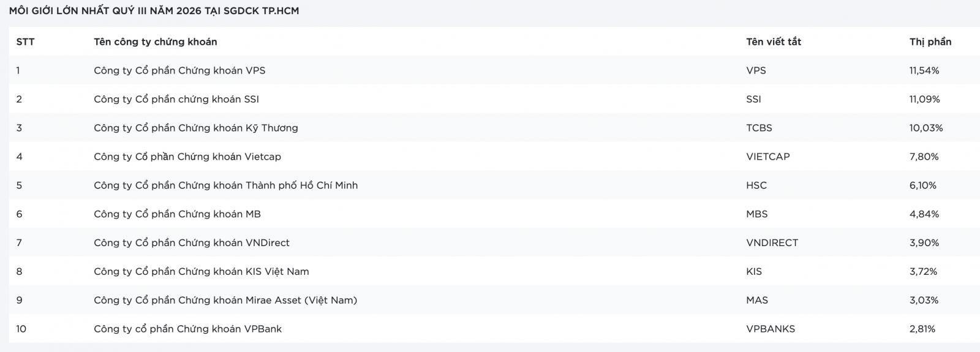Click the STT column header
The image size is (980, 352).
click(25, 42)
